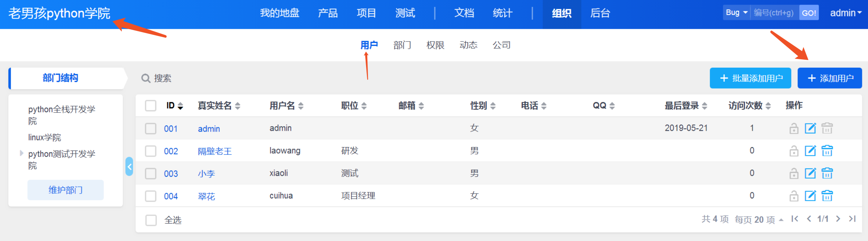This screenshot has width=868, height=241.
Task: Click the delete trash icon for xiaoli
Action: [827, 173]
